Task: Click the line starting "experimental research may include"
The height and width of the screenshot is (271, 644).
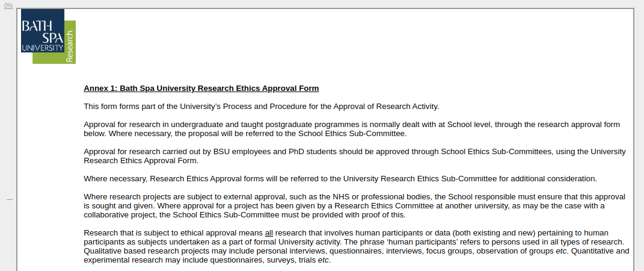Action: coord(207,260)
